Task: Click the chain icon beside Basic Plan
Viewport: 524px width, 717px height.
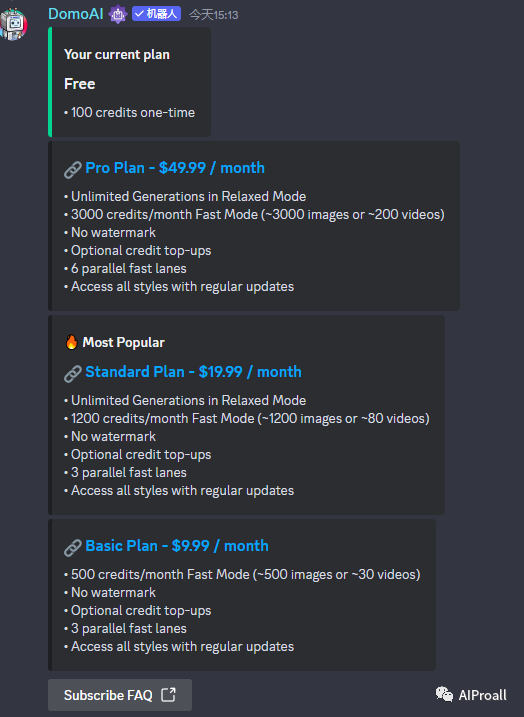Action: (73, 547)
